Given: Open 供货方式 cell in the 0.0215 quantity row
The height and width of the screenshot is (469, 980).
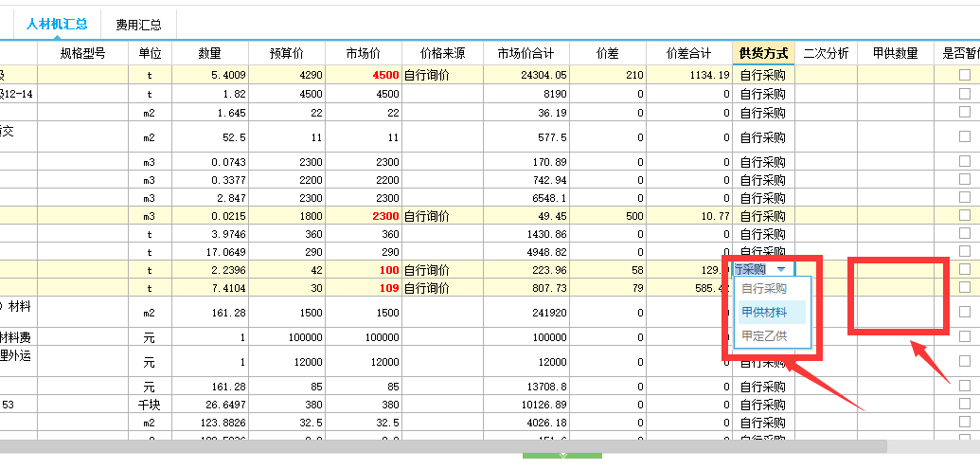Looking at the screenshot, I should [764, 216].
